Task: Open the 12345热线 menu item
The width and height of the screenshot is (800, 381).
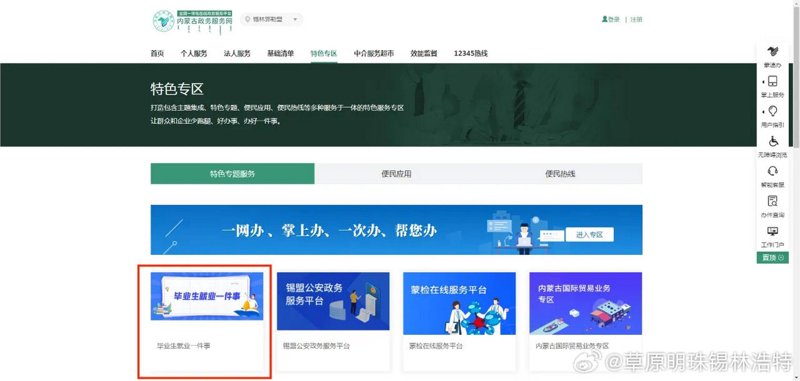Action: 470,53
